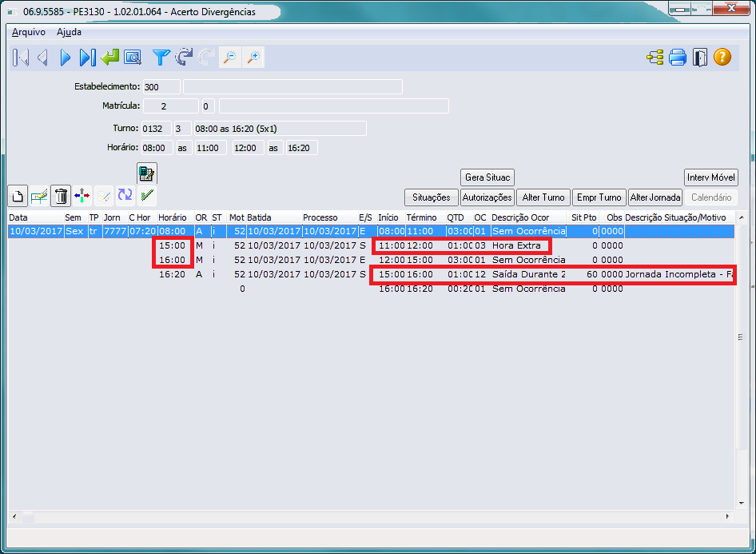The height and width of the screenshot is (554, 756).
Task: Click the exit door icon
Action: click(699, 58)
